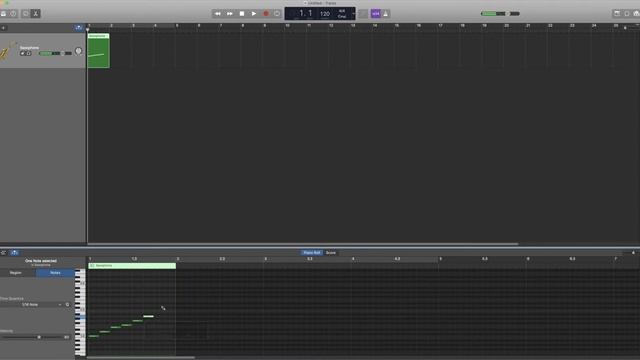Viewport: 640px width, 360px height.
Task: Click the Fast Forward transport button
Action: click(x=230, y=13)
